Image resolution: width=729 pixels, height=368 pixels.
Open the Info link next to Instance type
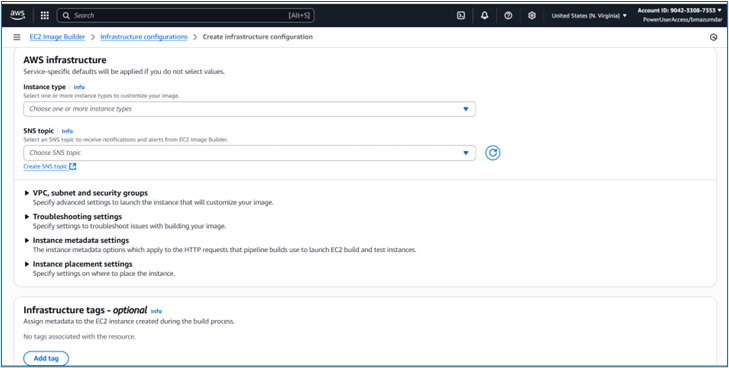[x=79, y=87]
